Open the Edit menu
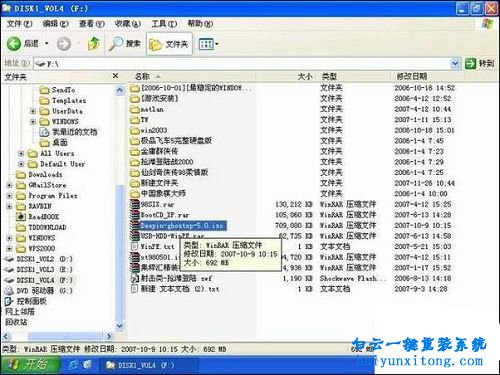500x375 pixels. pos(56,24)
